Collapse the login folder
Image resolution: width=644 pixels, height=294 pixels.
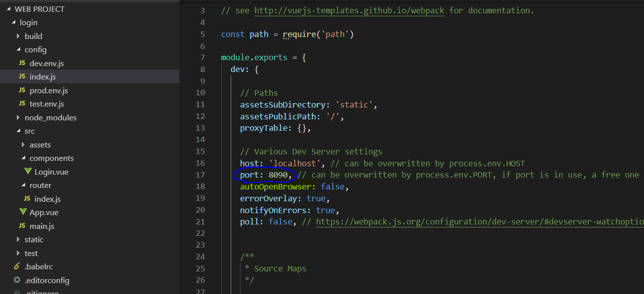13,23
